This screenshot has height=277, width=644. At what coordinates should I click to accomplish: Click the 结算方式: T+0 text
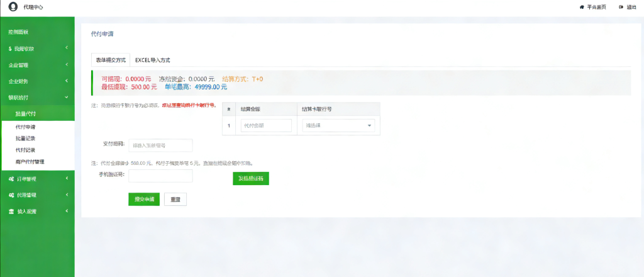242,79
